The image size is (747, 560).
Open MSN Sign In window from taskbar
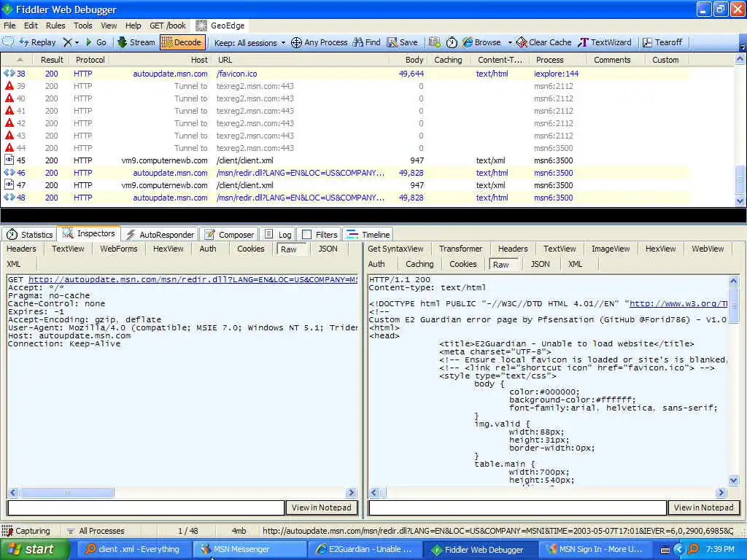[595, 549]
